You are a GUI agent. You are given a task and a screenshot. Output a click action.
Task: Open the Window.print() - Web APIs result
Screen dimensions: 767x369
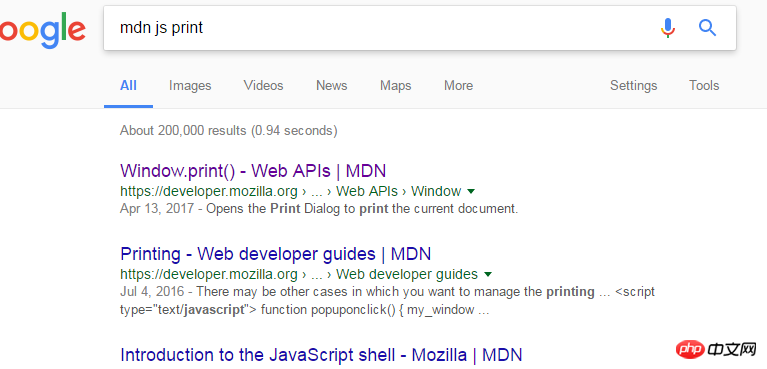(253, 171)
